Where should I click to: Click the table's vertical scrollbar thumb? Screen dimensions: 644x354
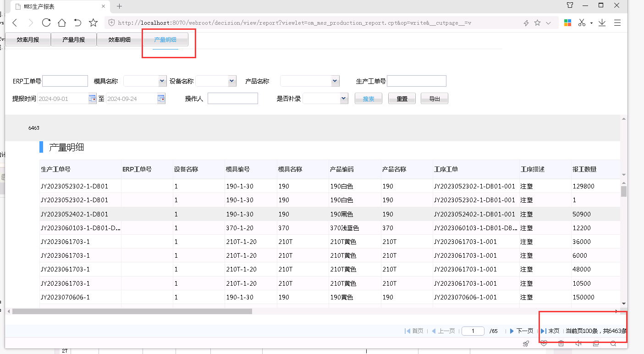(x=624, y=191)
